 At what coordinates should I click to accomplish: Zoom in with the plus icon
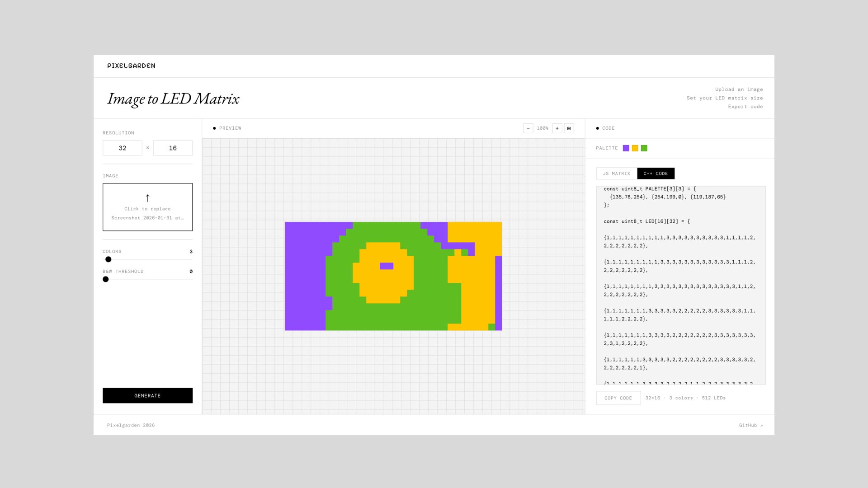point(557,128)
